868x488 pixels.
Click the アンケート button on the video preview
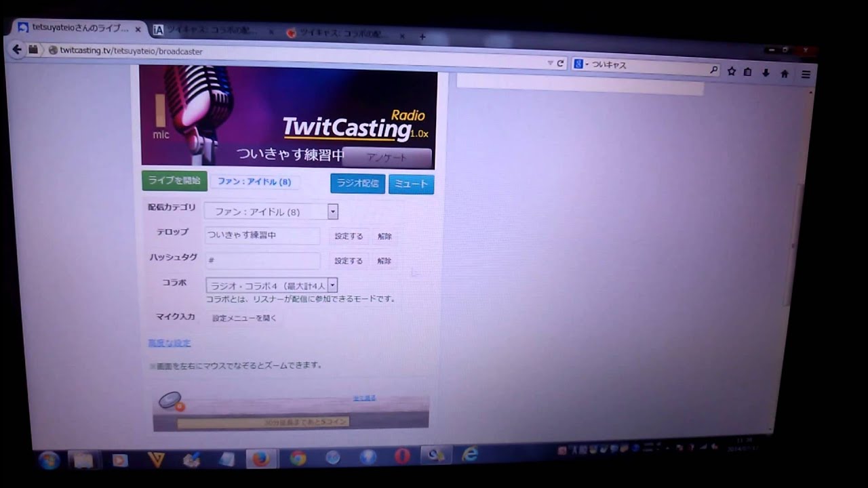(x=387, y=157)
